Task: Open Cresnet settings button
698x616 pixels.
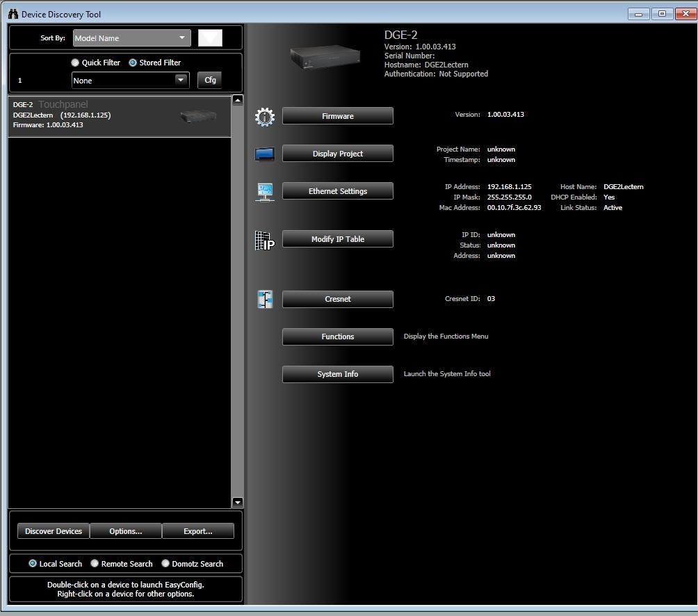Action: tap(338, 299)
